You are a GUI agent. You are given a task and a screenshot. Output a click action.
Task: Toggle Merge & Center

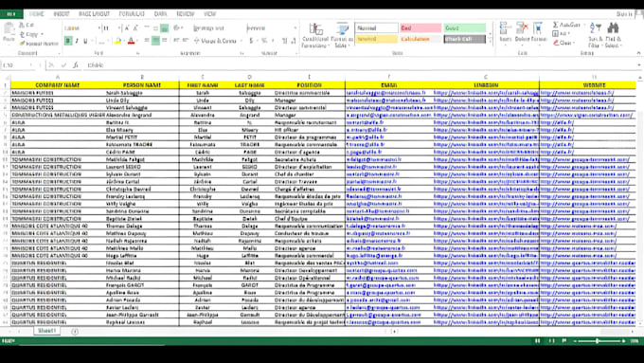215,41
